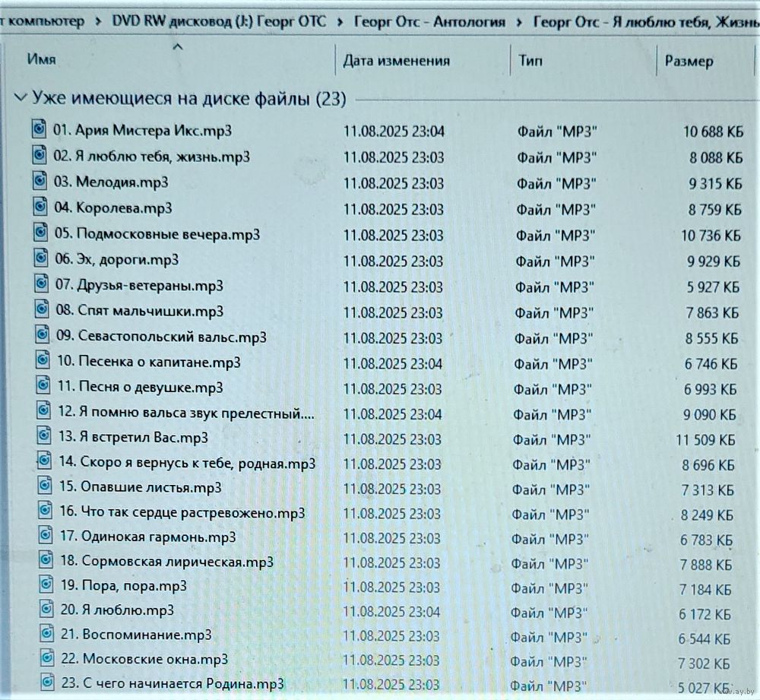The image size is (760, 700).
Task: Select icon of С чего начинается Родина
Action: coord(47,682)
